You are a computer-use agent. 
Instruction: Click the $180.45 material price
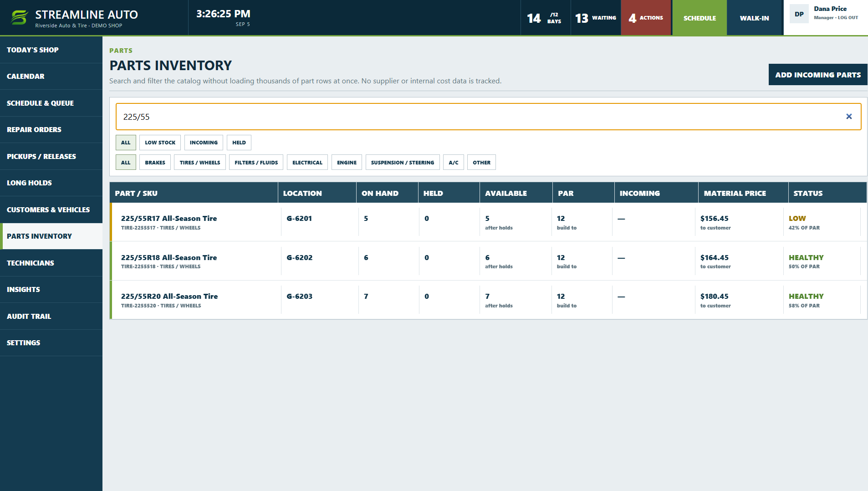pos(714,296)
